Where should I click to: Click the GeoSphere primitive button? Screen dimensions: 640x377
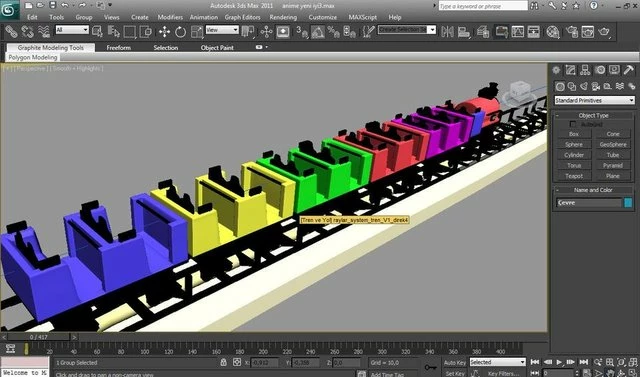coord(613,144)
